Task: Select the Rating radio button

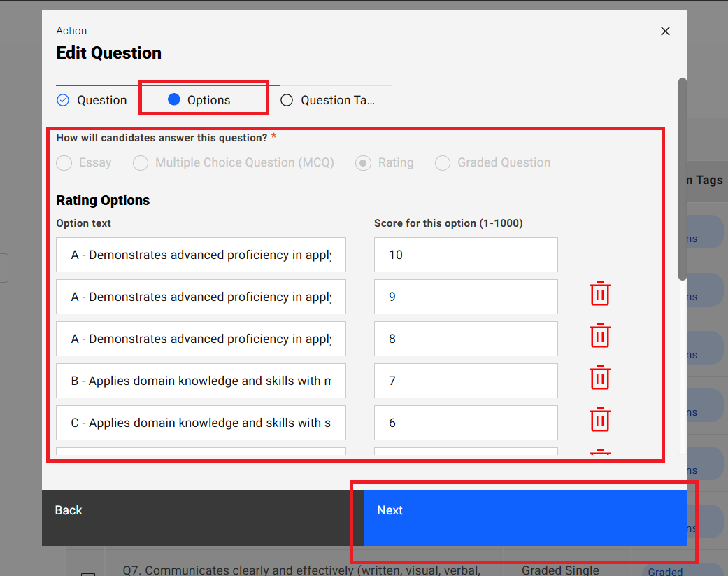Action: (363, 163)
